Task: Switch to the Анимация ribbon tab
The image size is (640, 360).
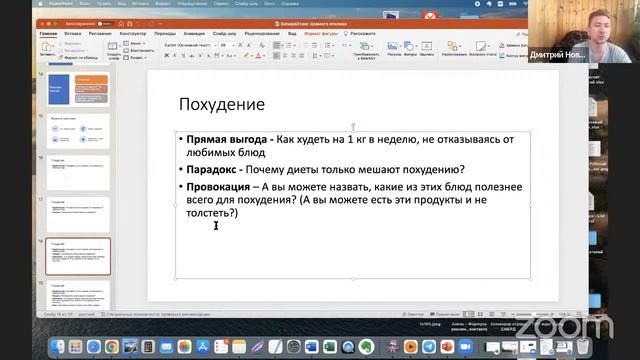Action: pos(194,33)
